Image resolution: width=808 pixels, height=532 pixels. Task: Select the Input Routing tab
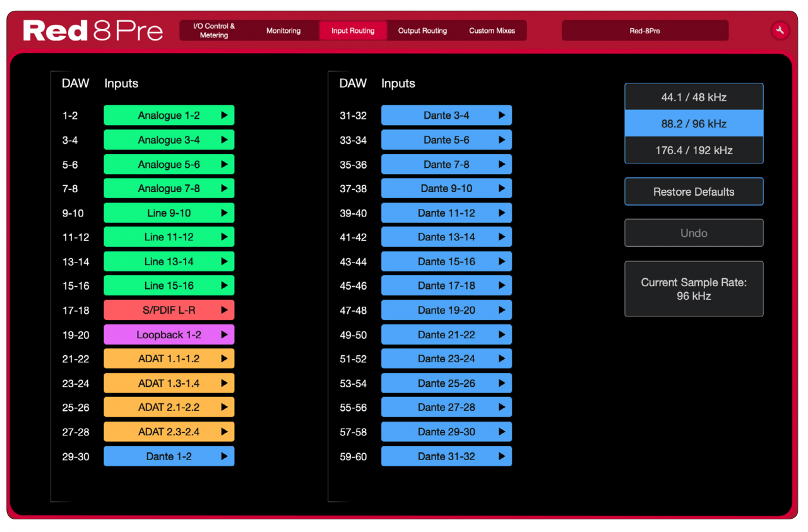click(353, 30)
